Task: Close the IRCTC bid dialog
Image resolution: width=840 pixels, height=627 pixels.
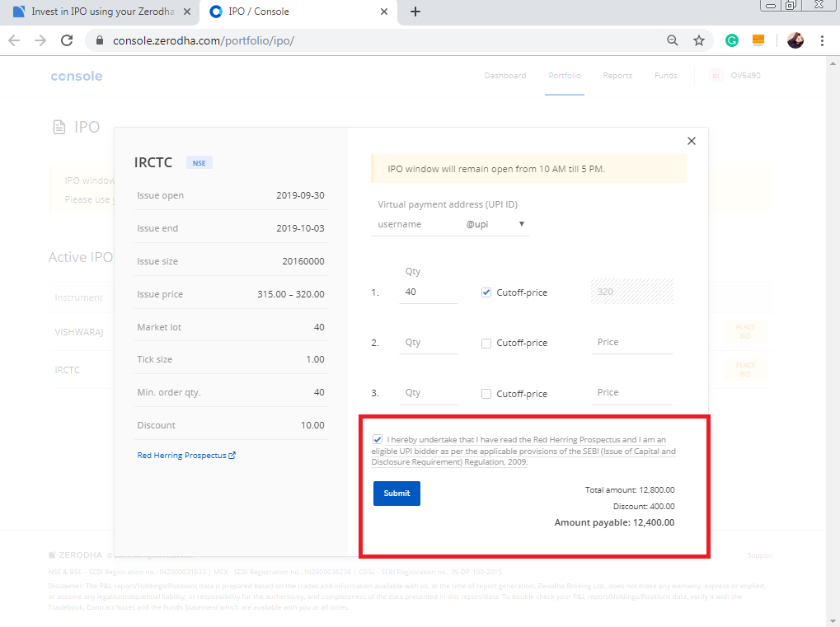Action: pyautogui.click(x=692, y=141)
